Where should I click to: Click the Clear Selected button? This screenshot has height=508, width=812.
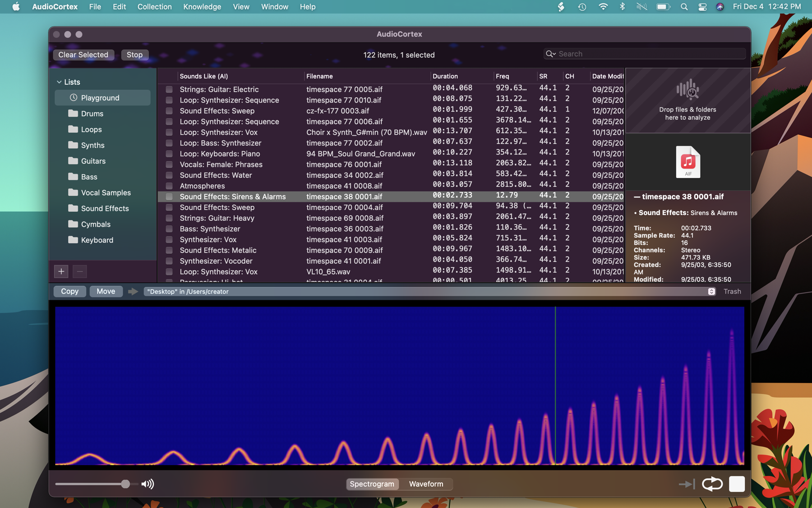(x=83, y=55)
